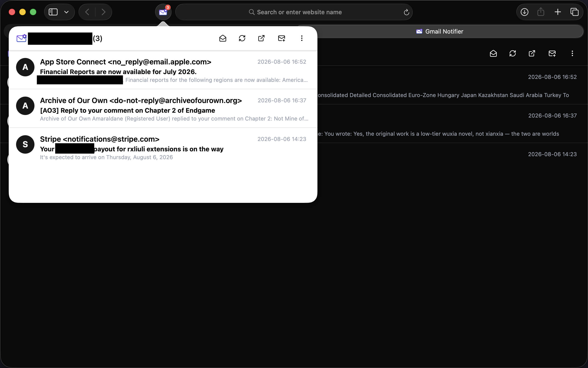The width and height of the screenshot is (588, 368).
Task: Click the compose envelope icon on the background page
Action: [x=552, y=53]
